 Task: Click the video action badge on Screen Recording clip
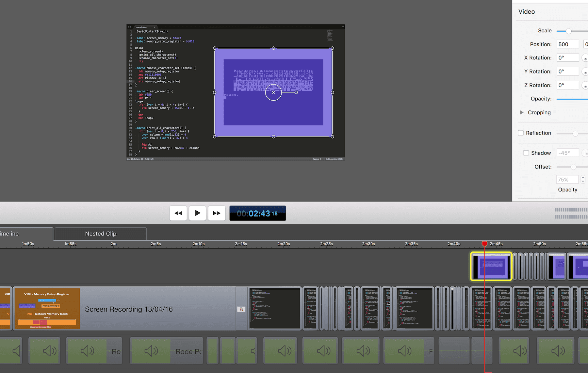pyautogui.click(x=241, y=309)
